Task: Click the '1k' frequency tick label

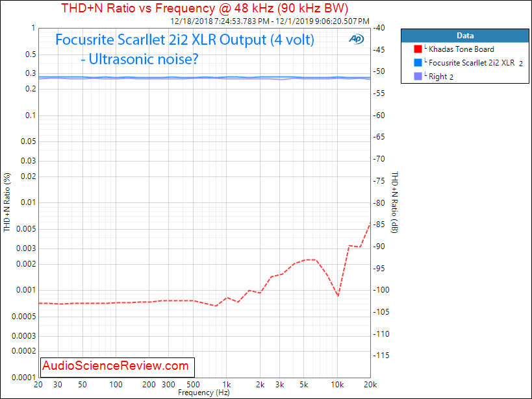Action: (227, 385)
